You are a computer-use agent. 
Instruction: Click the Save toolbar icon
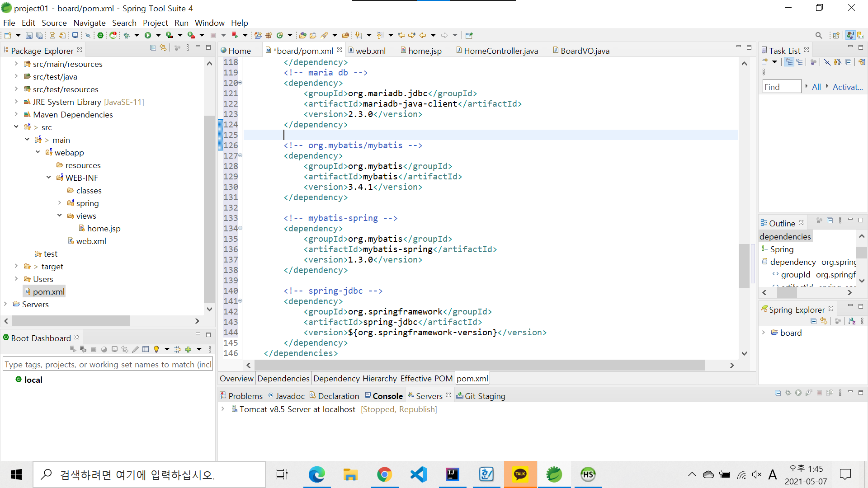29,35
